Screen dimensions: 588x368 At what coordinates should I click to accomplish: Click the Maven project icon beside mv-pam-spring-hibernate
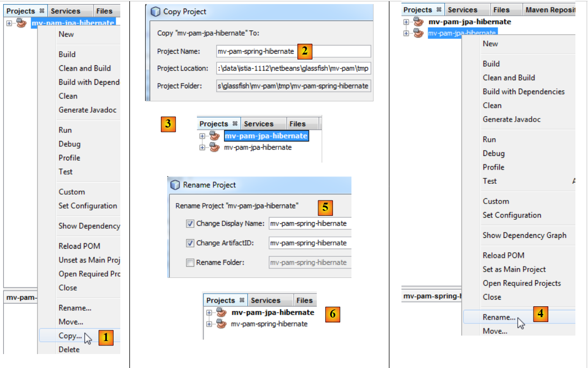tap(221, 324)
